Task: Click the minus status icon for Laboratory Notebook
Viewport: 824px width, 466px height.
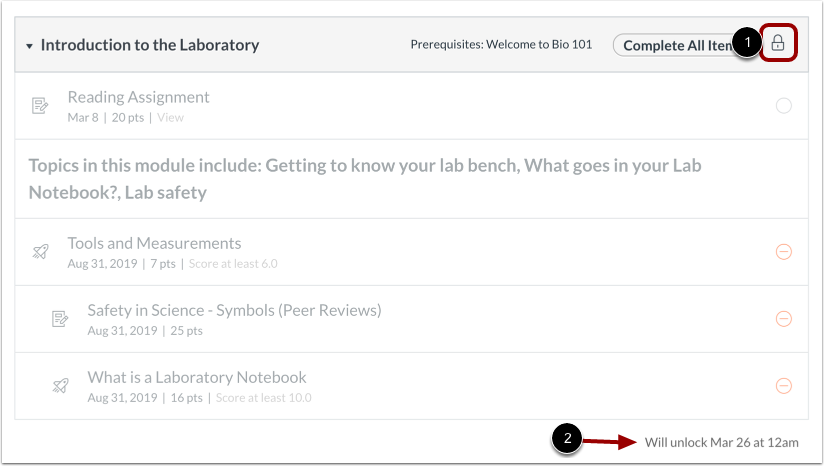Action: pyautogui.click(x=784, y=386)
